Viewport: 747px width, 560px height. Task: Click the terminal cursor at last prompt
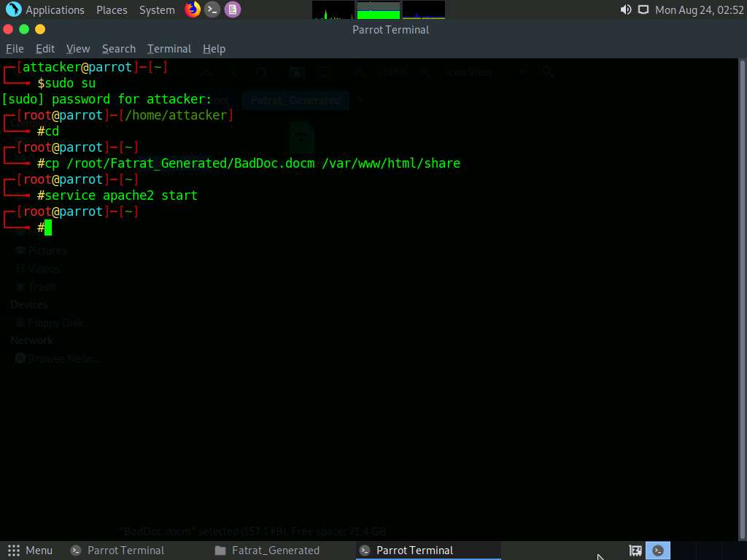48,227
